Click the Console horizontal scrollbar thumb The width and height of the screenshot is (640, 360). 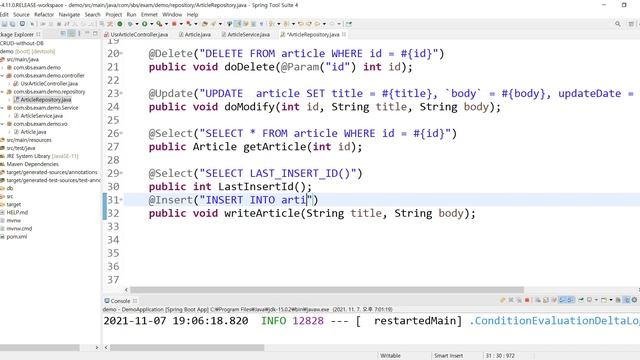(x=187, y=348)
